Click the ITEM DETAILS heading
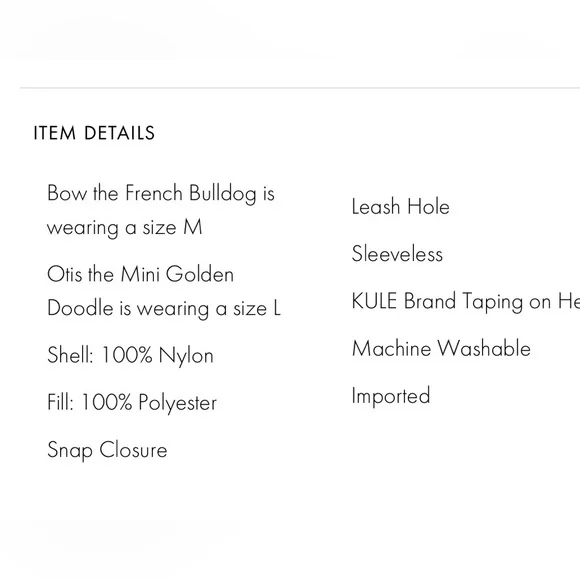Screen dimensions: 580x580 tap(94, 133)
